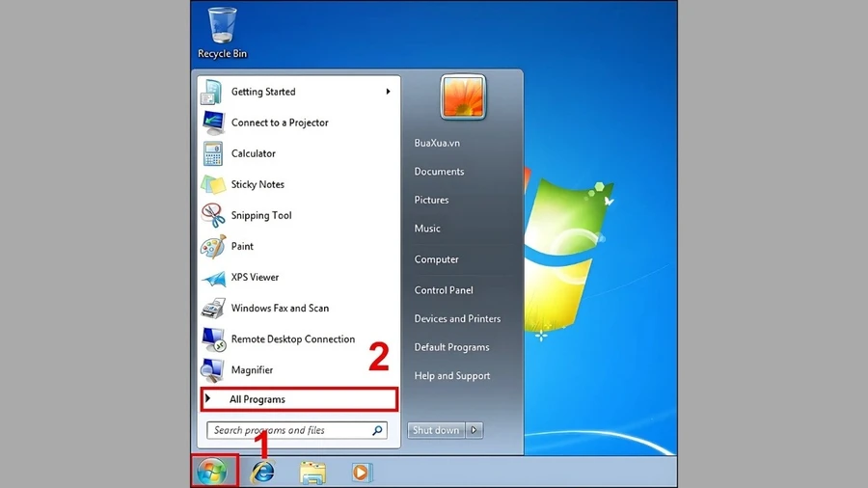Screen dimensions: 868x488
Task: Expand the Getting Started submenu arrow
Action: click(x=388, y=92)
